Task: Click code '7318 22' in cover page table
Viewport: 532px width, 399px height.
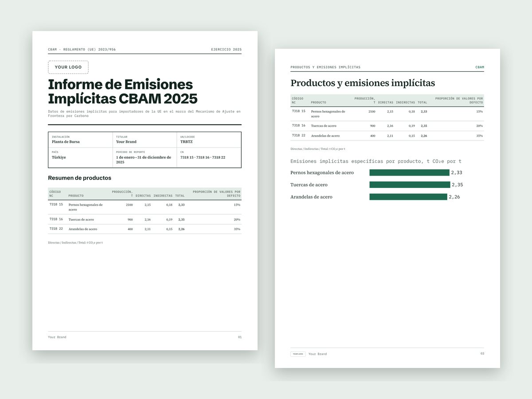Action: click(56, 229)
